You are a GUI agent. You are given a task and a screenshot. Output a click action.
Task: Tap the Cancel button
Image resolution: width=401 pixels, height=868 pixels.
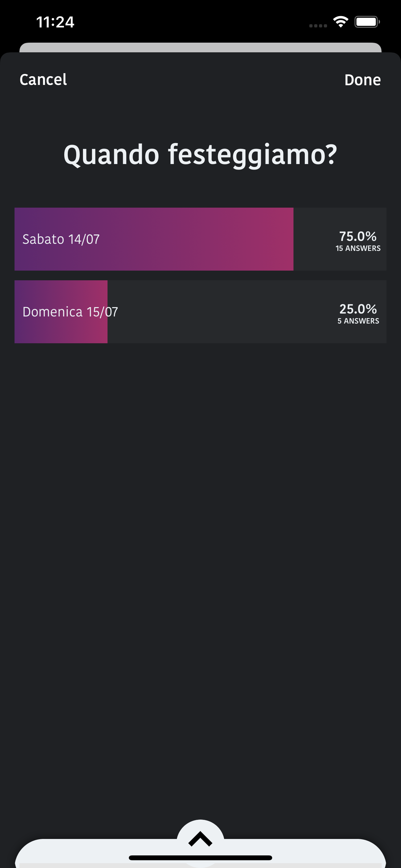coord(43,80)
